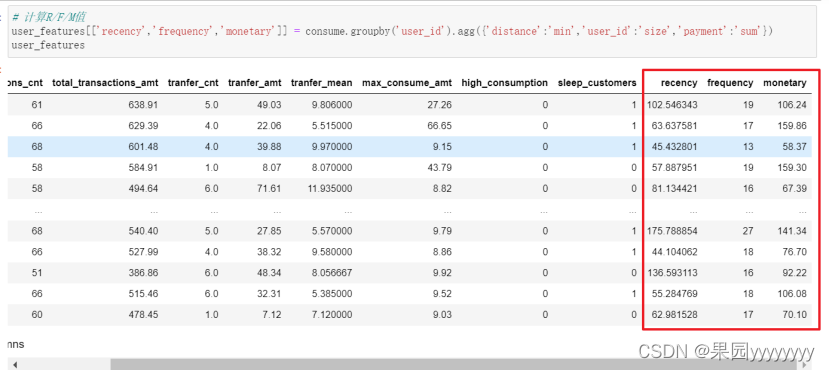Click the frequency value 13
The width and height of the screenshot is (830, 371).
coord(747,147)
